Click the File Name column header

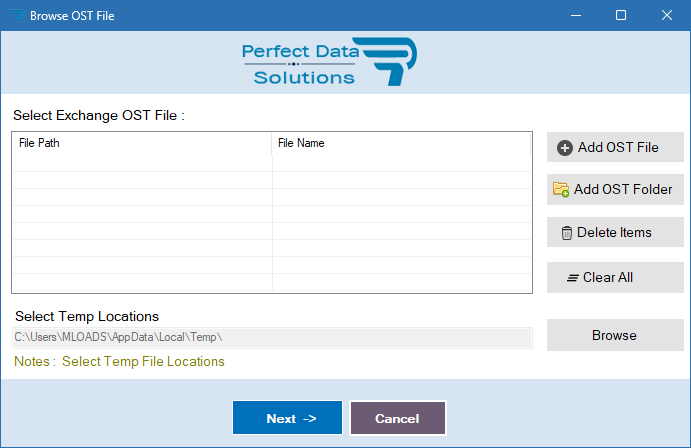pyautogui.click(x=401, y=143)
